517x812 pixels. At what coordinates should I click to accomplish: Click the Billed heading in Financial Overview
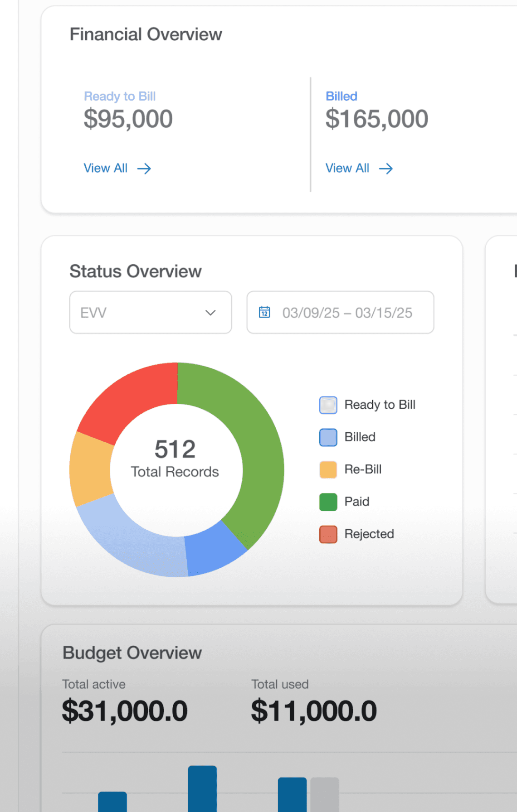coord(341,96)
